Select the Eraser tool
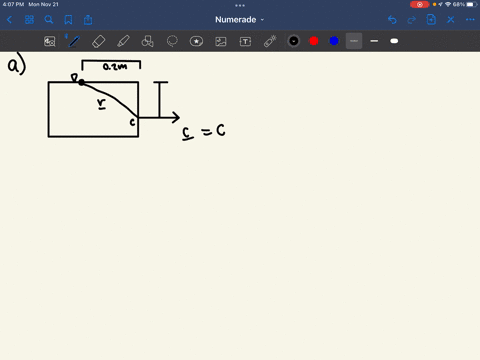The width and height of the screenshot is (480, 360). 98,41
